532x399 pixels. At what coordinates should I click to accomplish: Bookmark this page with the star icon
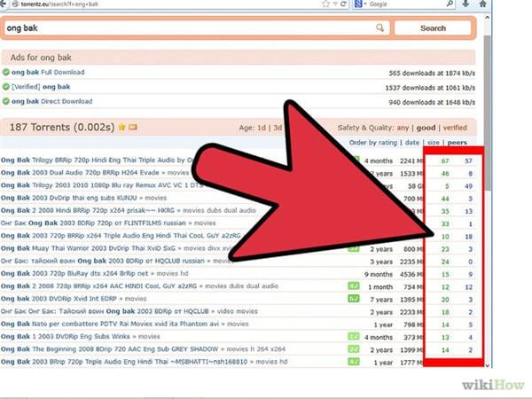coord(325,4)
